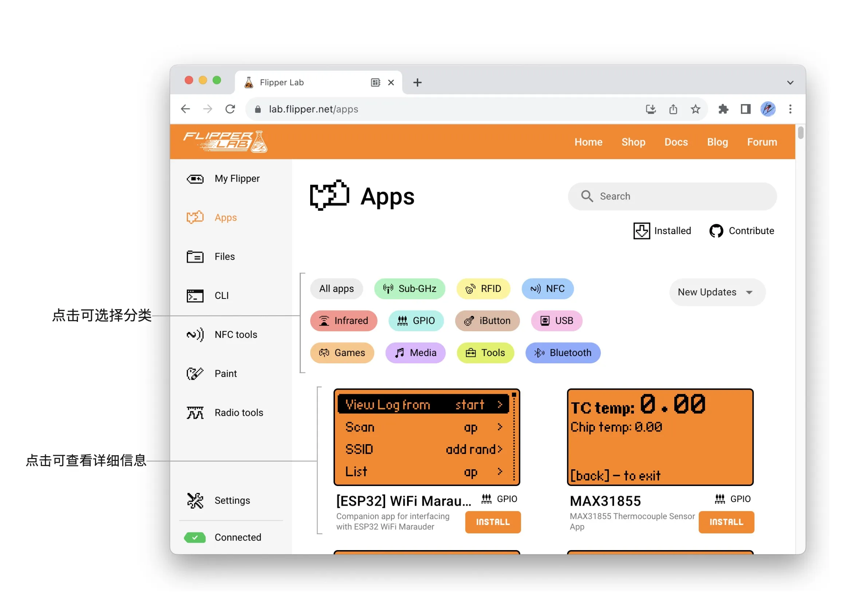860x616 pixels.
Task: Bookmark this page with the star
Action: (x=695, y=109)
